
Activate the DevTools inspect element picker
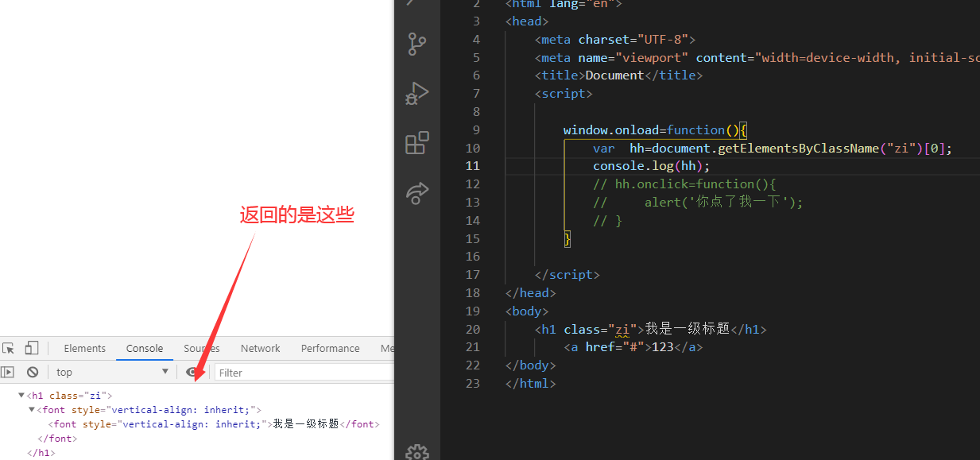click(9, 348)
